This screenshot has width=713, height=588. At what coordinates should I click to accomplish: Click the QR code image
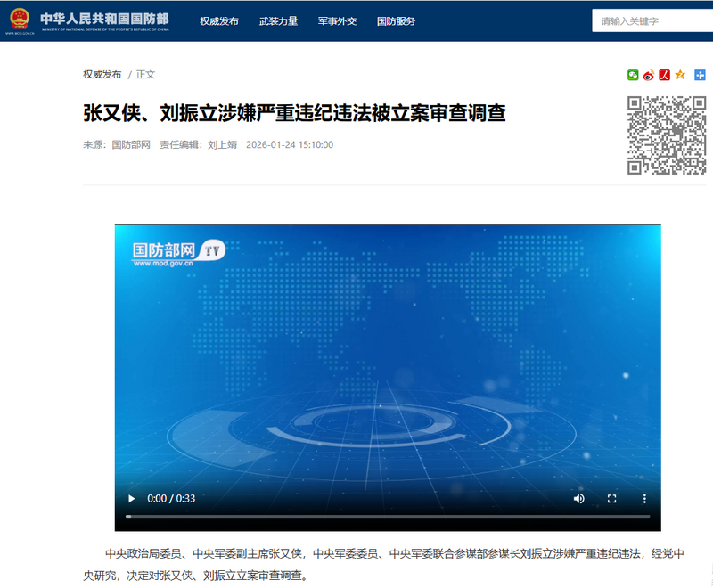[x=666, y=135]
